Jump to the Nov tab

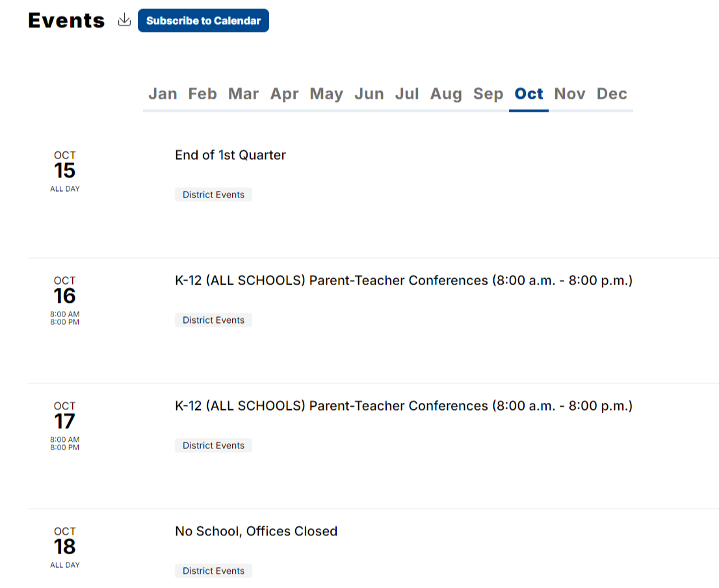click(570, 94)
